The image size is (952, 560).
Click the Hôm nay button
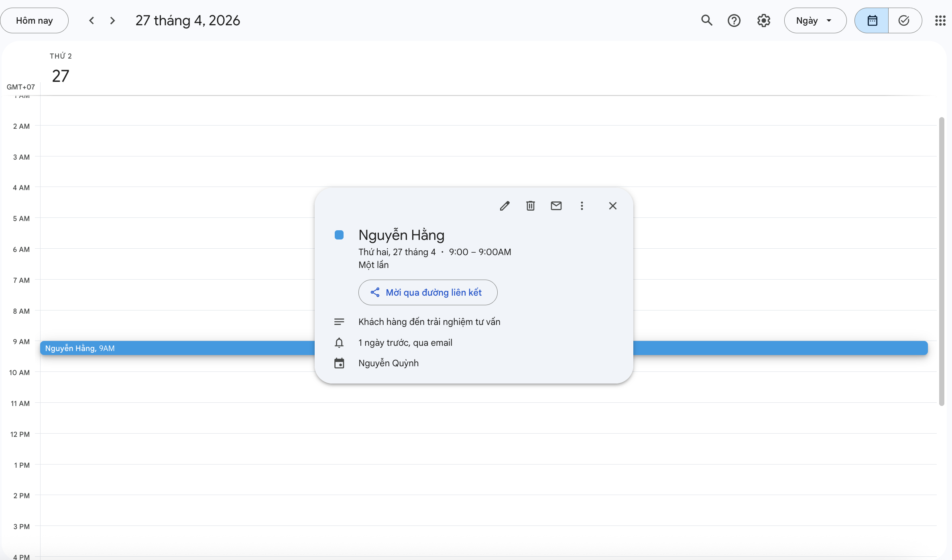(x=35, y=20)
